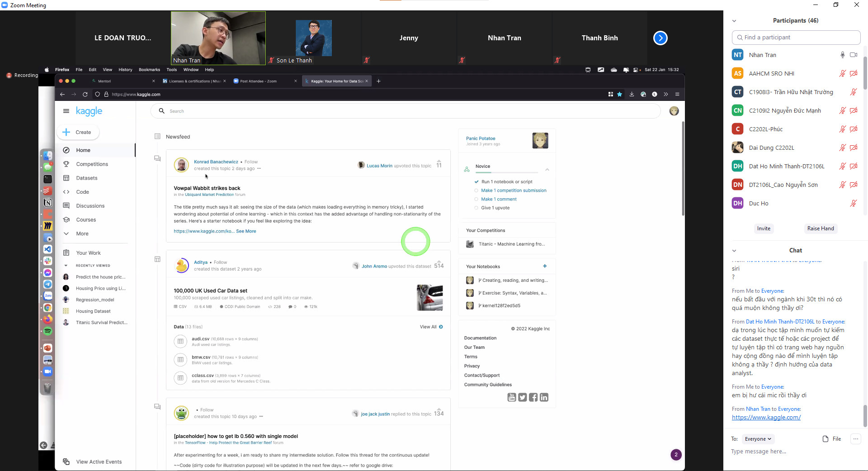The width and height of the screenshot is (868, 471).
Task: Toggle AAHCM SRO NHI's muted microphone icon
Action: 842,73
